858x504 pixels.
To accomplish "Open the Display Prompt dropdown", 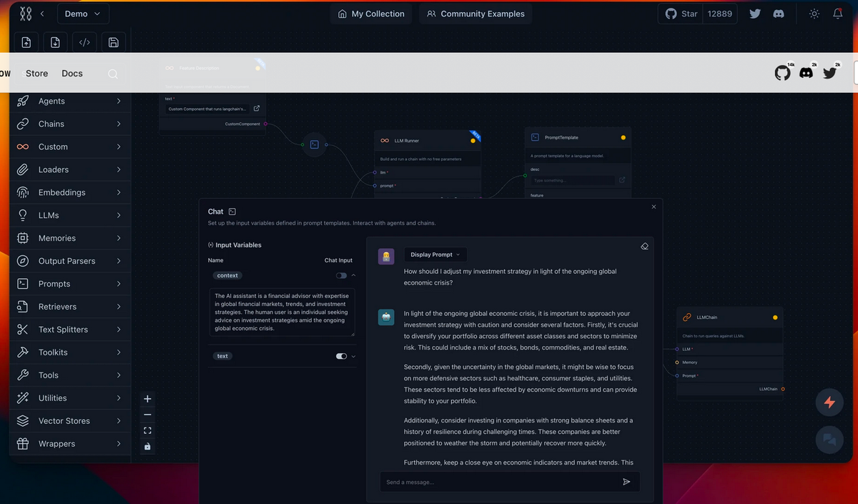I will tap(435, 254).
